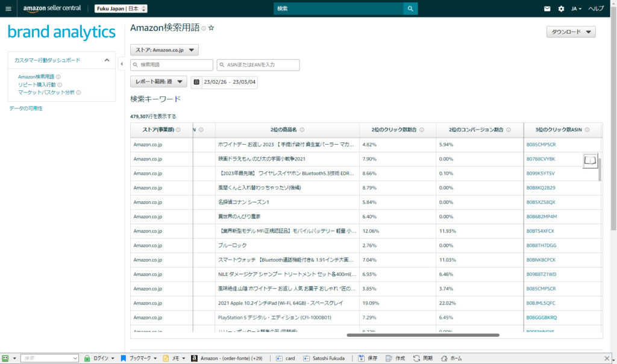This screenshot has width=617, height=364.
Task: Focus the header 検索 search field
Action: [x=339, y=8]
